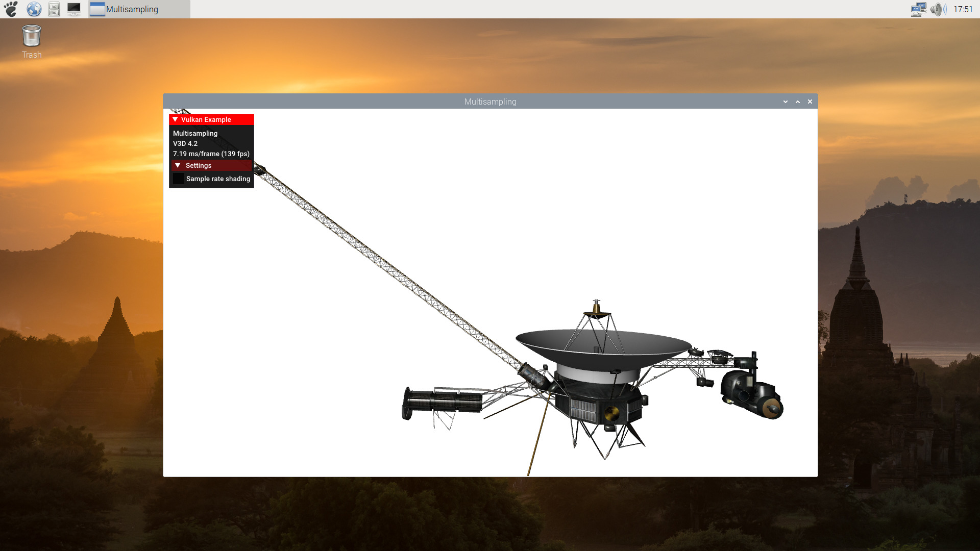
Task: Click the volume icon in system tray
Action: (x=940, y=9)
